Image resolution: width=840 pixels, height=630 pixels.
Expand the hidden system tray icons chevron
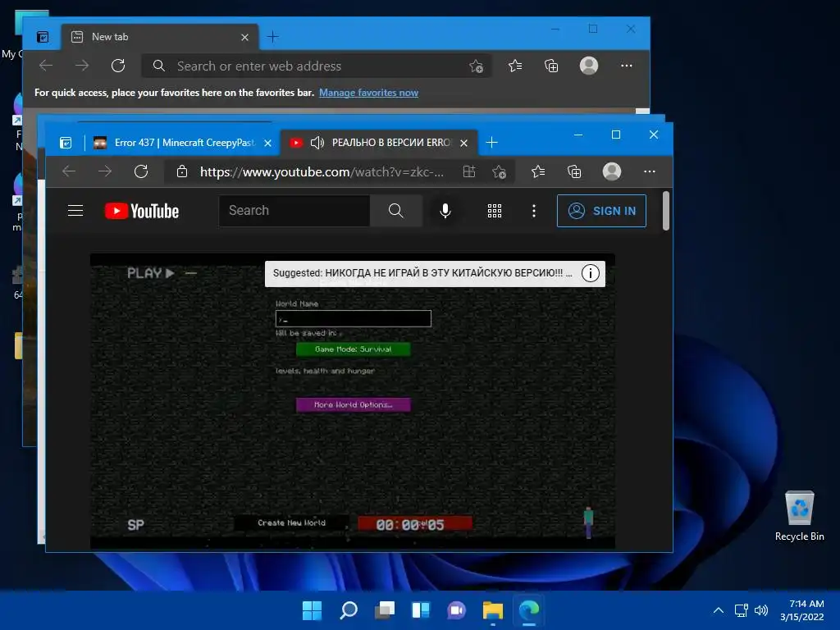[719, 610]
